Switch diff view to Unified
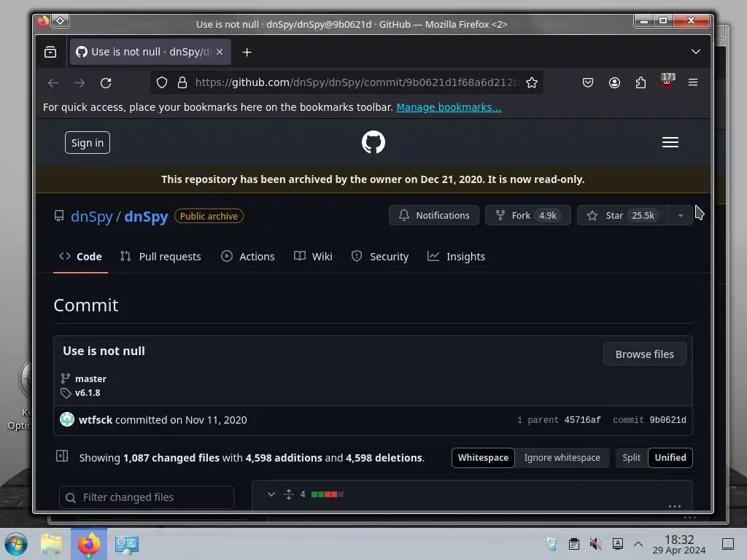 coord(670,458)
